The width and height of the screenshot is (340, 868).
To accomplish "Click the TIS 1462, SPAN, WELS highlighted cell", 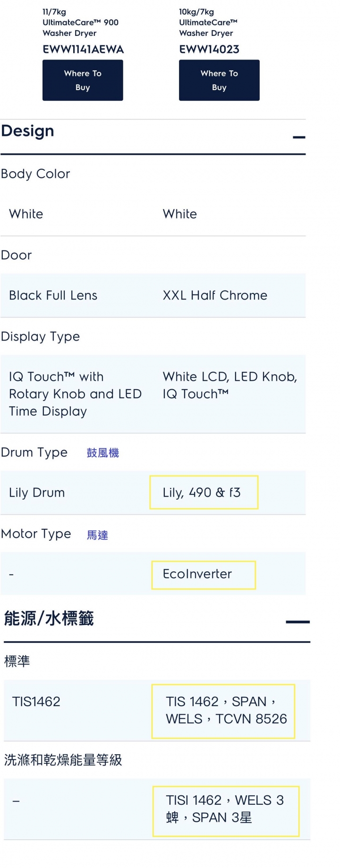I will point(223,711).
